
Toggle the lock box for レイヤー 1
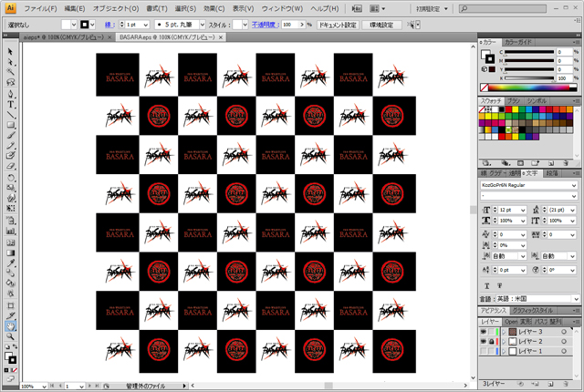491,351
